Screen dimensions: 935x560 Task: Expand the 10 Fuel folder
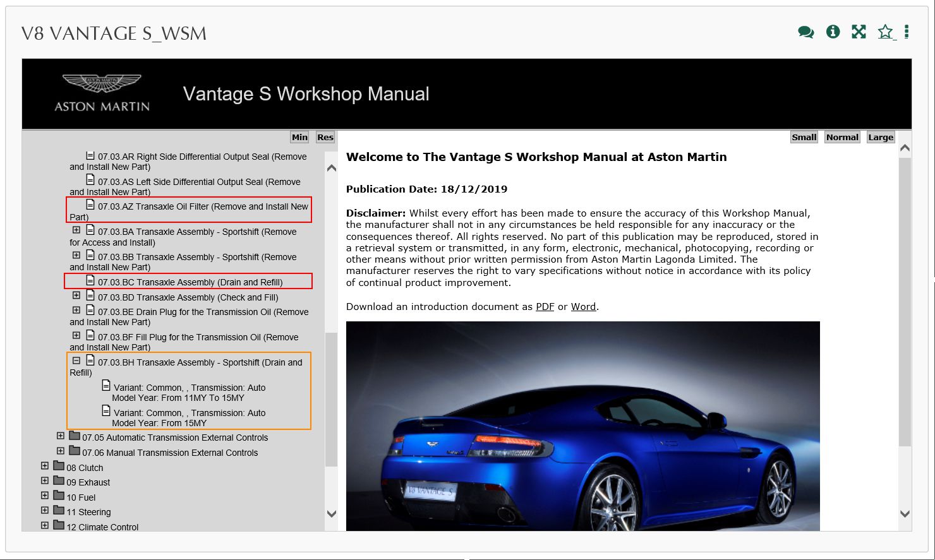tap(45, 496)
